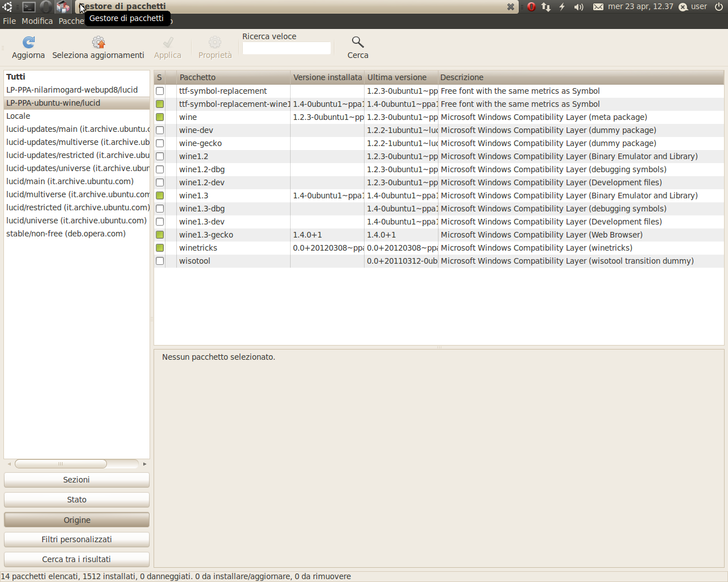
Task: Select lucid/multiverse origin entry
Action: [x=77, y=194]
